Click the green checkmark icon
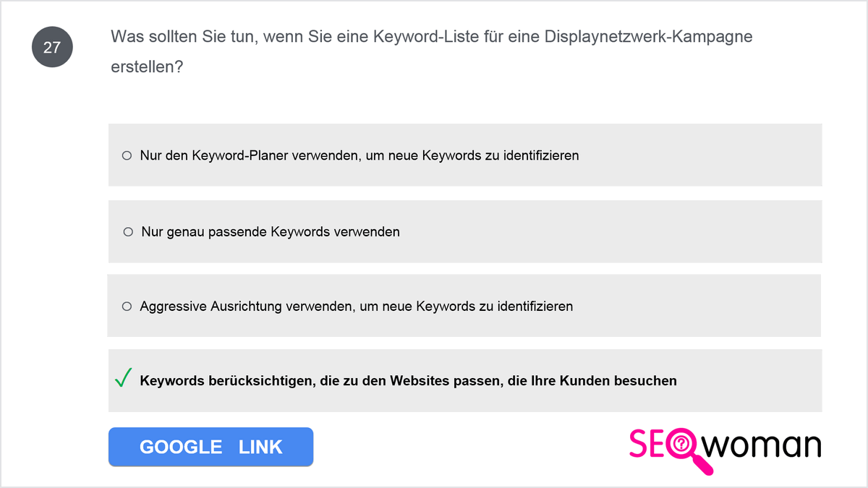 tap(123, 377)
